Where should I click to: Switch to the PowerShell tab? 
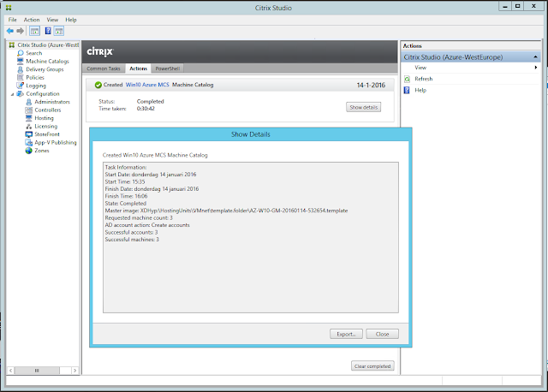pos(168,68)
